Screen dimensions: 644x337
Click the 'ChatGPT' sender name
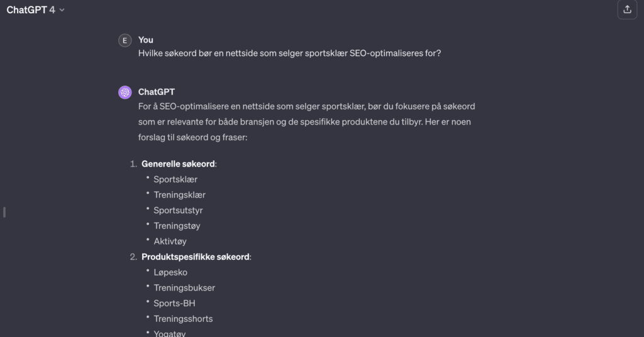pyautogui.click(x=157, y=92)
